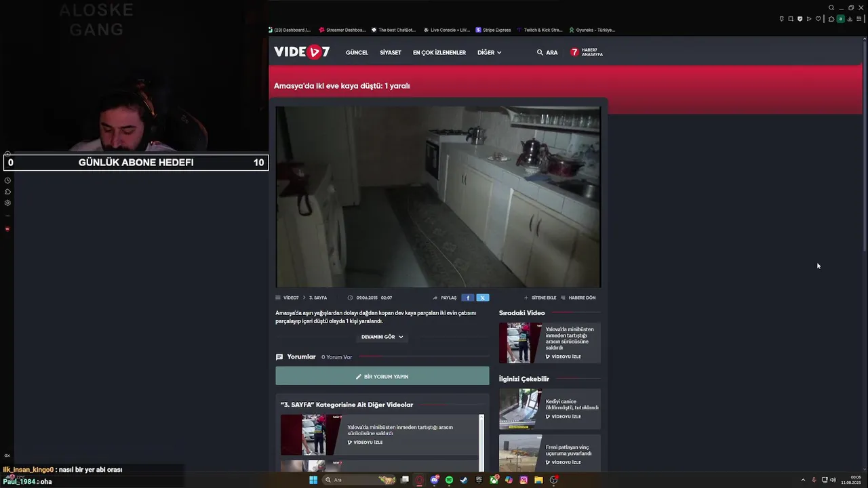Open Kediyi canice öldürmüştü thumbnail
Viewport: 868px width, 488px height.
(x=520, y=409)
